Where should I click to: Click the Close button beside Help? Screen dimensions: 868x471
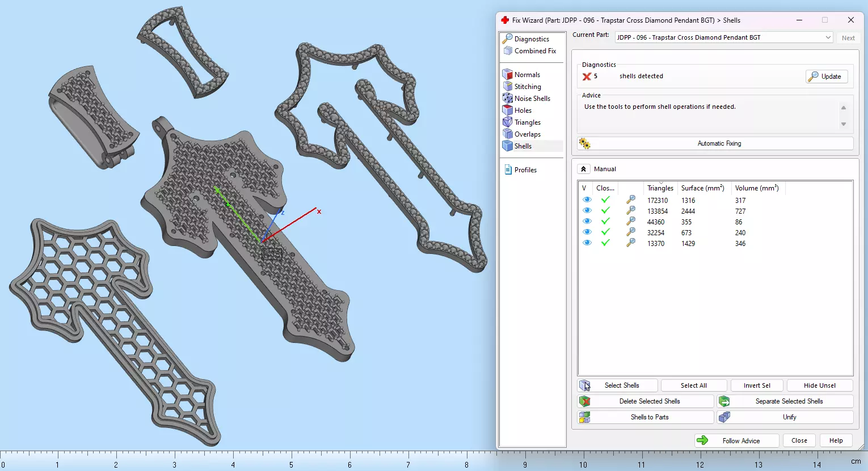(x=799, y=440)
